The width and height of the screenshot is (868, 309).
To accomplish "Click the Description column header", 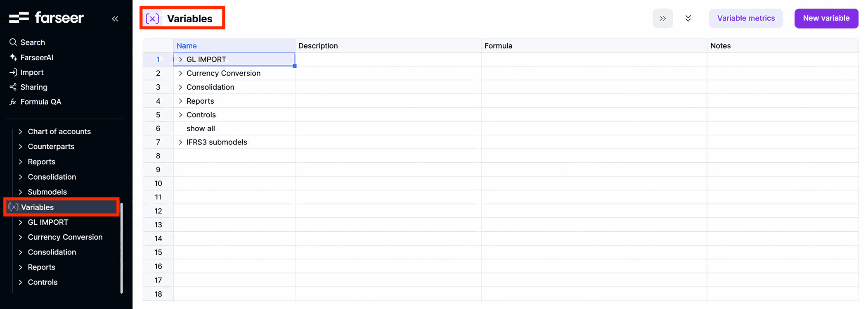I will pos(388,45).
